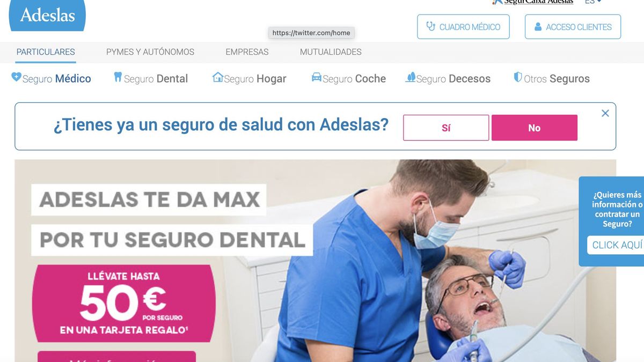This screenshot has height=362, width=644.
Task: Switch to the Empresas tab
Action: [x=247, y=52]
